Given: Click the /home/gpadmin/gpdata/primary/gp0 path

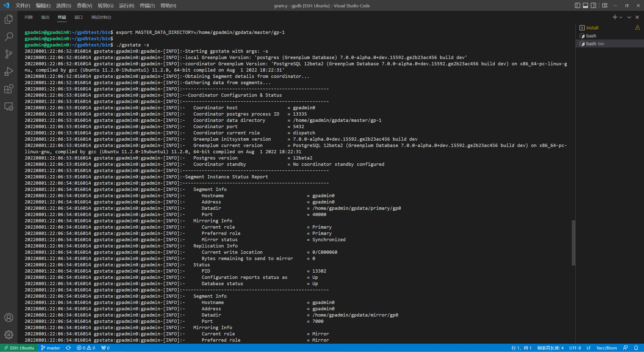Looking at the screenshot, I should pyautogui.click(x=356, y=208).
